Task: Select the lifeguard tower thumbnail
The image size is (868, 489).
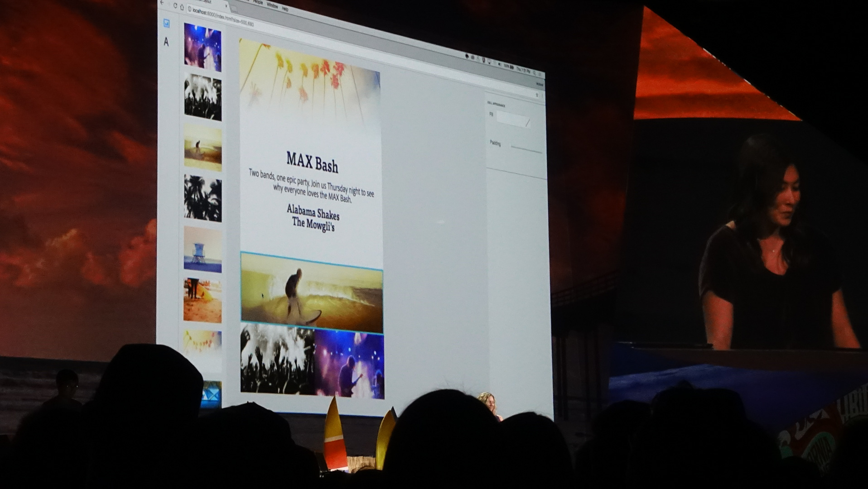Action: click(203, 249)
